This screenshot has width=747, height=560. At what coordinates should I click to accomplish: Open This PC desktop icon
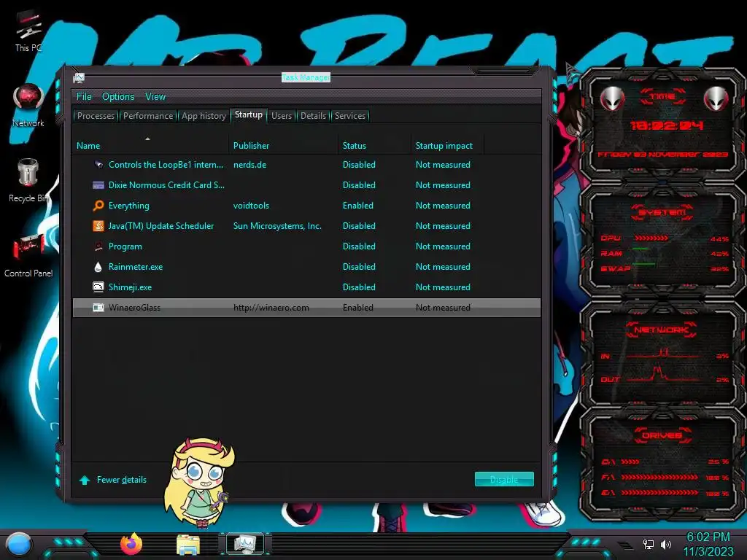[28, 31]
